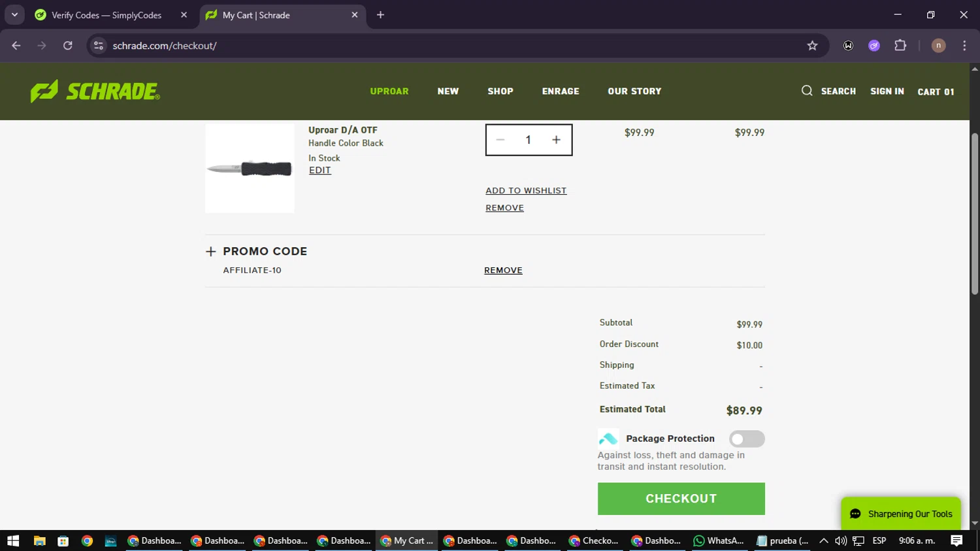This screenshot has height=551, width=980.
Task: Click the Uproar D/A OTF product title
Action: tap(343, 130)
